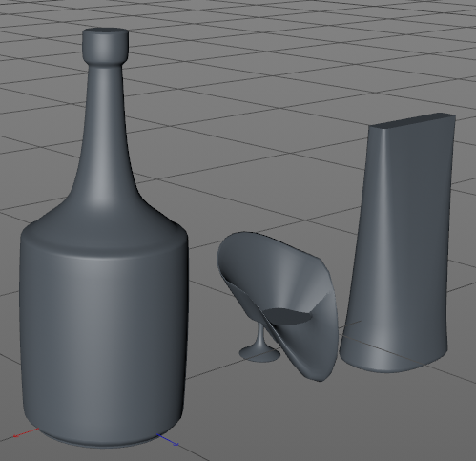Click the red X axis handle

26,432
